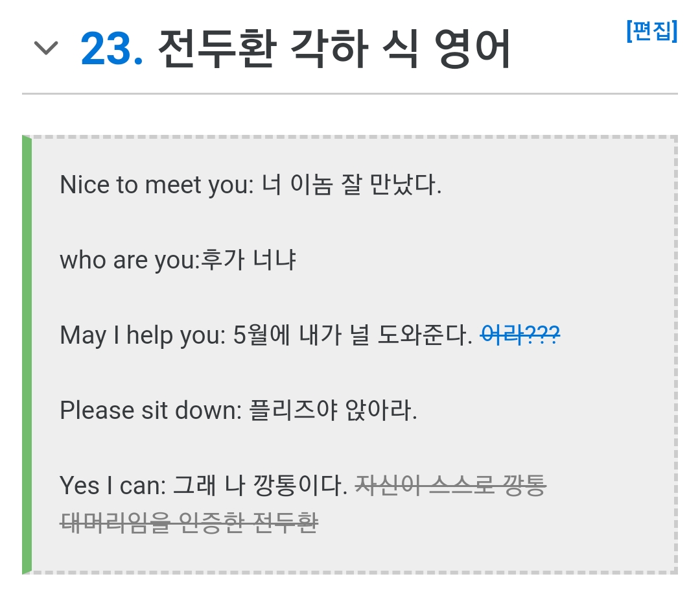The width and height of the screenshot is (700, 607).
Task: Click the horizontal divider under the heading
Action: pos(350,94)
